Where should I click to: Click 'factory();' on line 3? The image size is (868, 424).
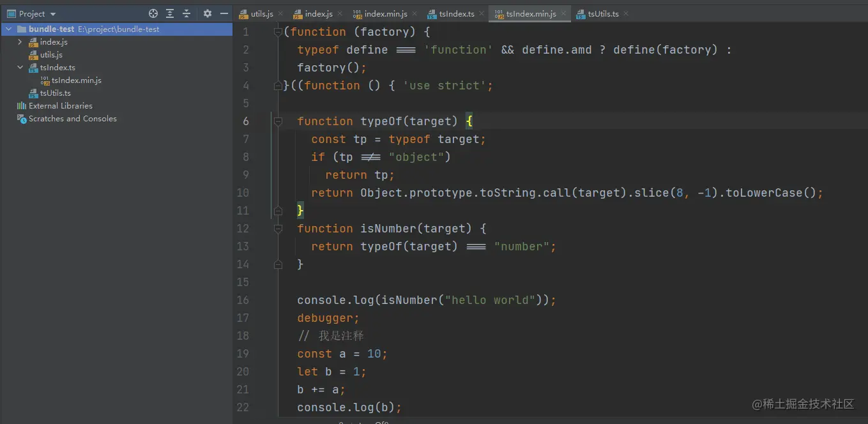coord(332,68)
